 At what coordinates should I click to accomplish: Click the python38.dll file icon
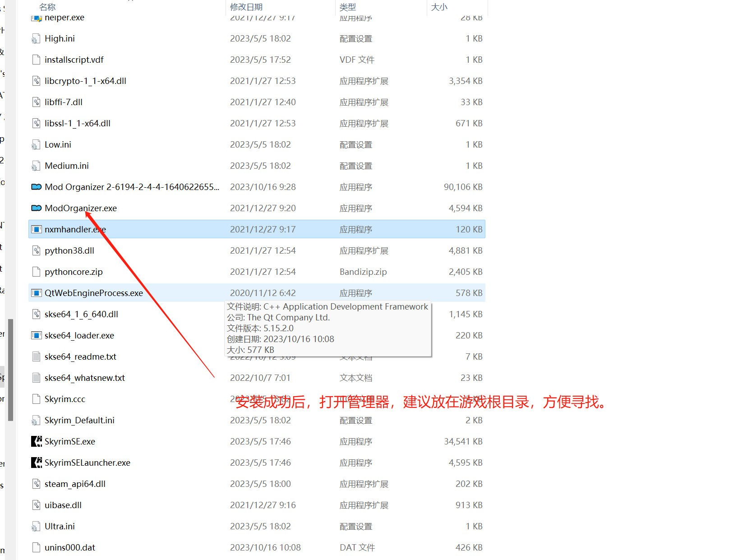pyautogui.click(x=36, y=250)
